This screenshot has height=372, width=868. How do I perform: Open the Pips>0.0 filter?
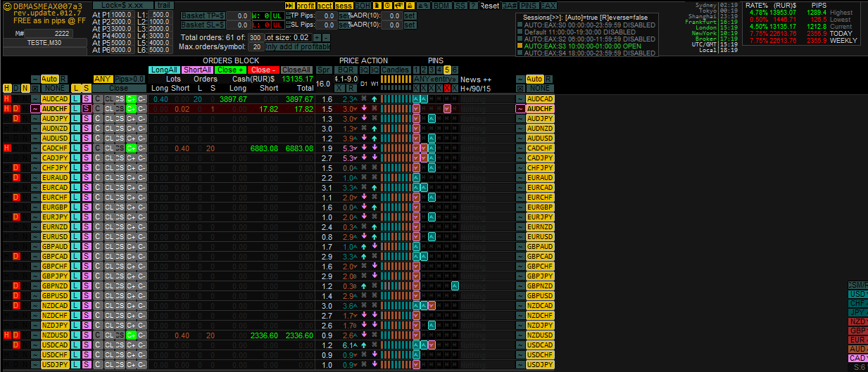tap(130, 79)
